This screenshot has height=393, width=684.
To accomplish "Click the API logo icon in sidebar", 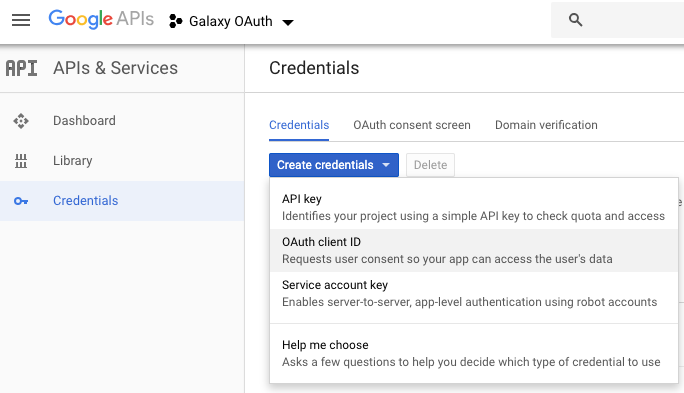I will click(21, 68).
